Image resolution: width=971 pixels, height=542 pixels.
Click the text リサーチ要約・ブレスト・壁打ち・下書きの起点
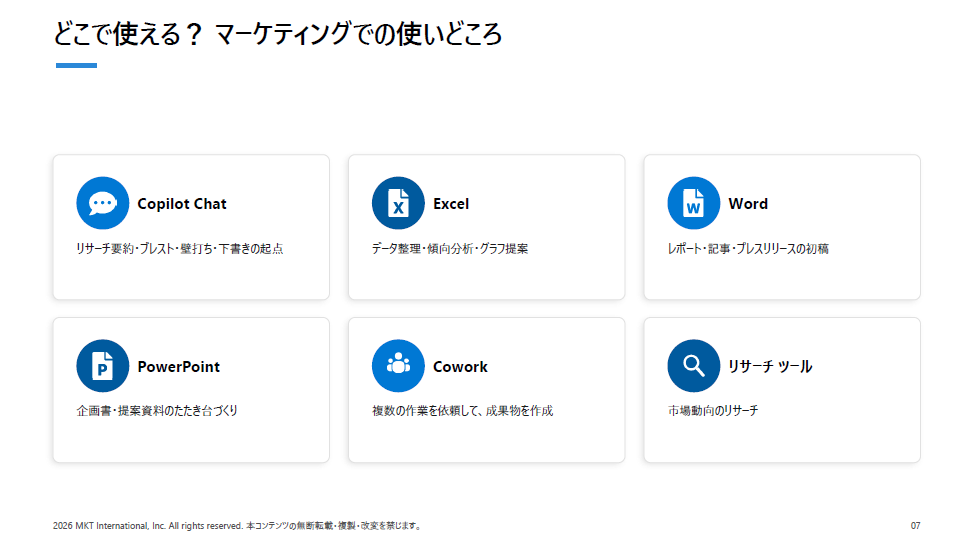pyautogui.click(x=180, y=248)
